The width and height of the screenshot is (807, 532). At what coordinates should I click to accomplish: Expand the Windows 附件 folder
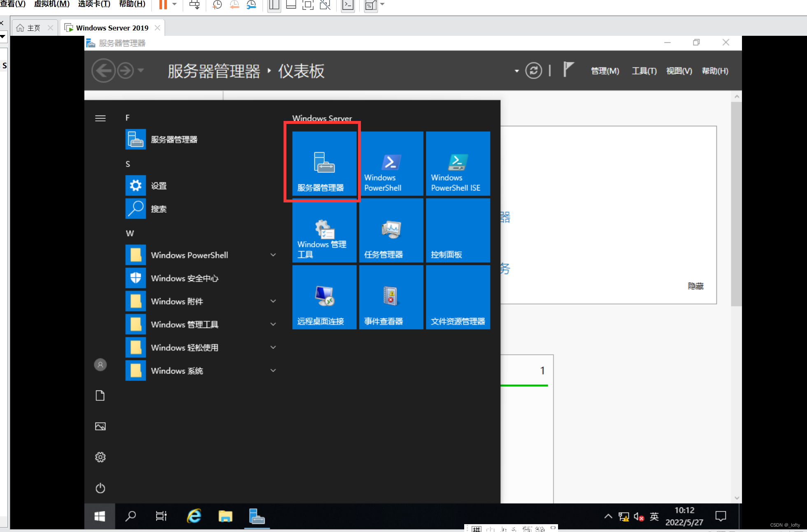tap(202, 301)
